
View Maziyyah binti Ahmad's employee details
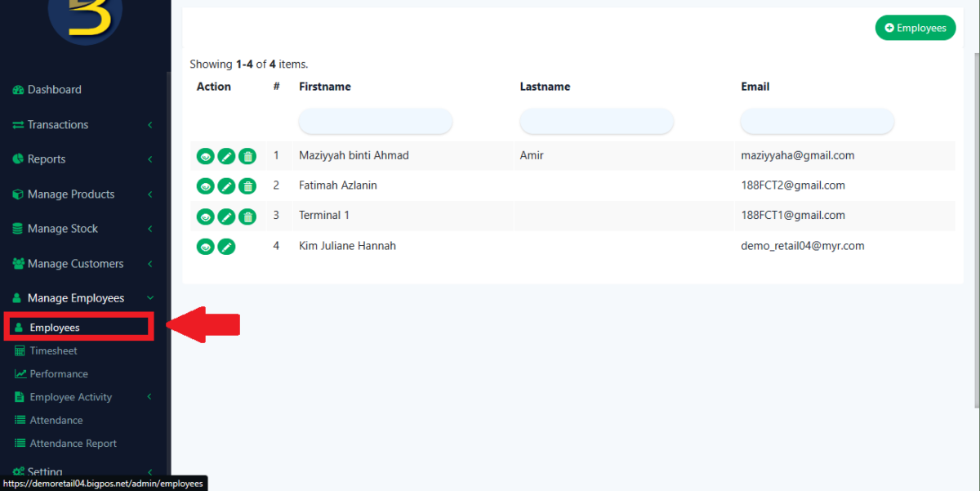[205, 155]
